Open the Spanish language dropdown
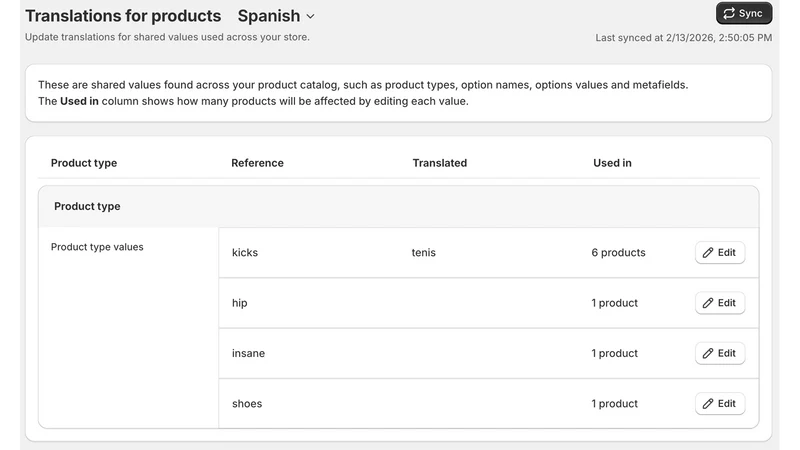This screenshot has width=800, height=450. pos(276,16)
